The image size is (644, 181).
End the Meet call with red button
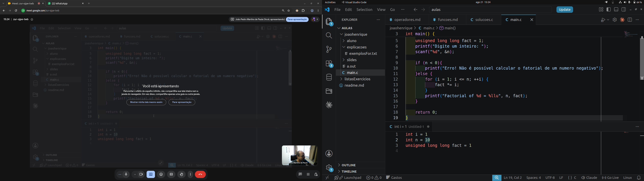click(x=200, y=174)
